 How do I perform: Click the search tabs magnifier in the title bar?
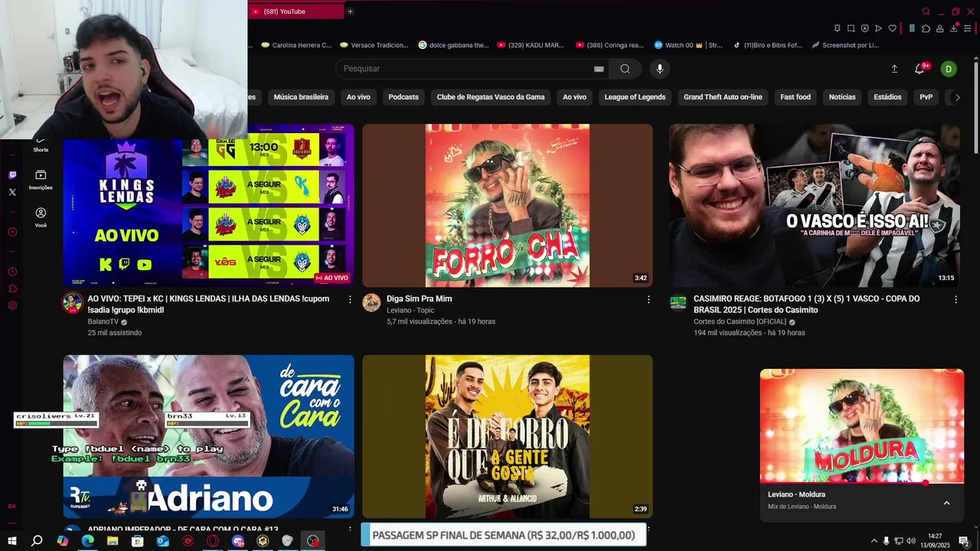(x=926, y=11)
